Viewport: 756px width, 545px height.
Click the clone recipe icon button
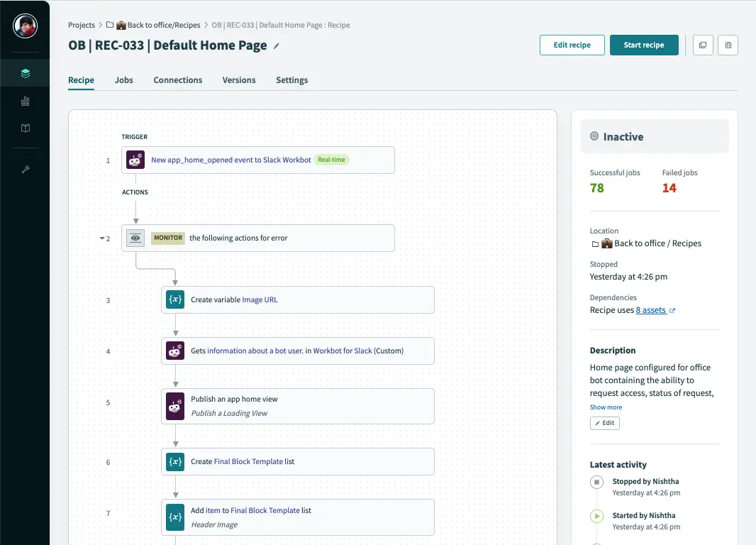coord(703,45)
